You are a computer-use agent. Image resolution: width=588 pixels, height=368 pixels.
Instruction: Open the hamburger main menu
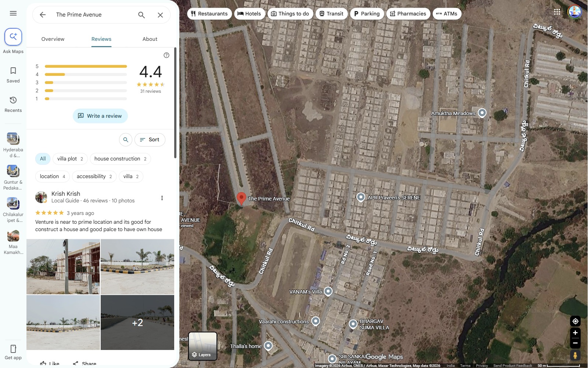(x=13, y=13)
